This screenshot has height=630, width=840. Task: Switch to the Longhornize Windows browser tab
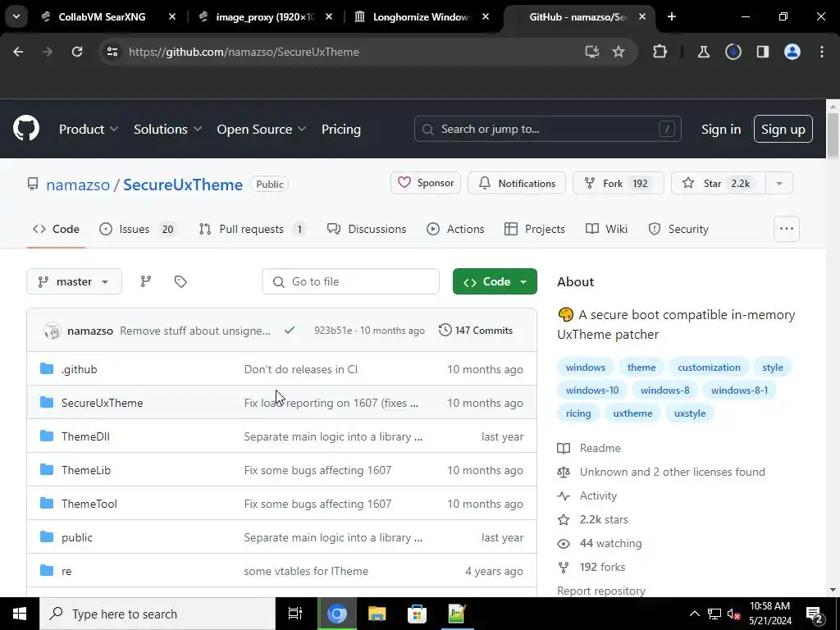point(421,16)
